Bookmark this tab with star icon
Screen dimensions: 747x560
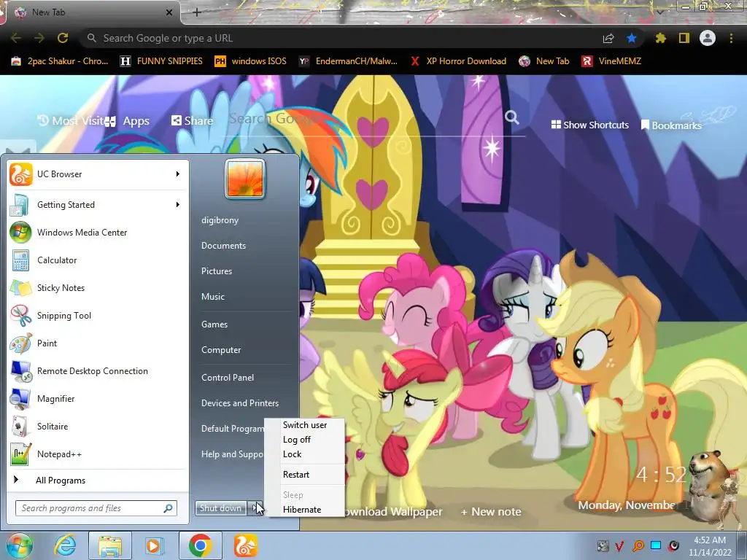[x=631, y=38]
